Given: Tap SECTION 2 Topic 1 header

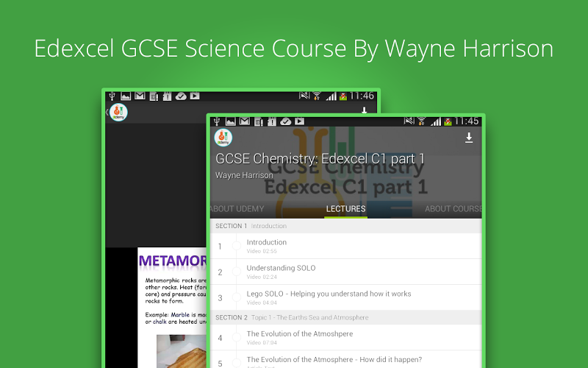Looking at the screenshot, I should [345, 318].
